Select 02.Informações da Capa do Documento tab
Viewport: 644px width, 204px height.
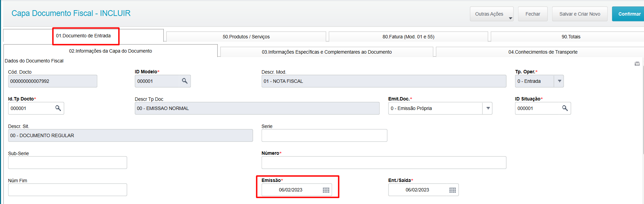tap(111, 51)
